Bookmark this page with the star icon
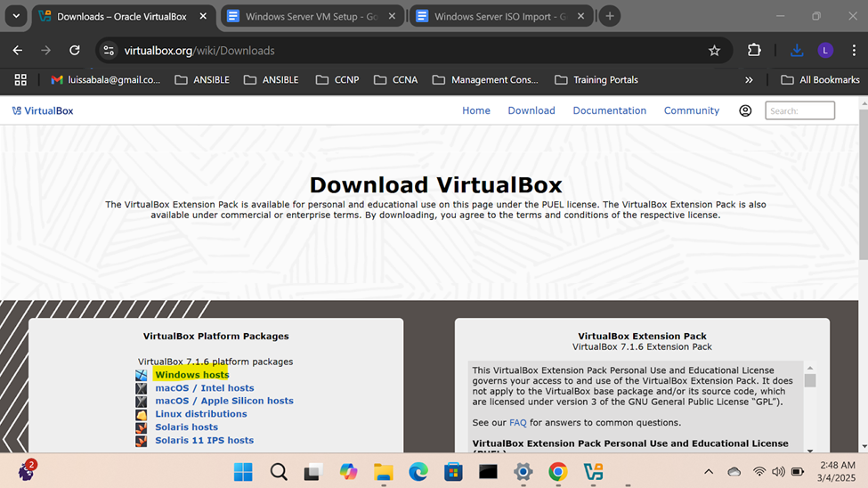The image size is (868, 488). (714, 51)
